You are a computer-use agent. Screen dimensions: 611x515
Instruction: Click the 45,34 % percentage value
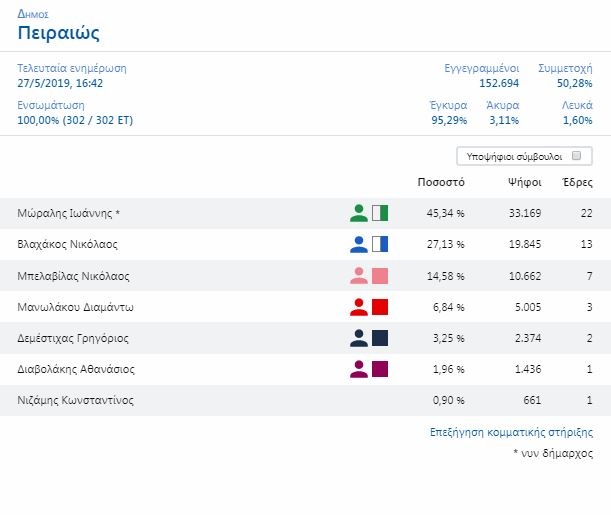(x=445, y=213)
